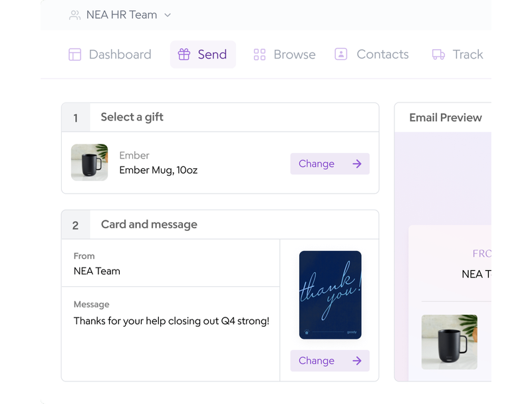Screen dimensions: 532x404
Task: Select the Ember Mug thumbnail in Select a gift
Action: pos(89,162)
